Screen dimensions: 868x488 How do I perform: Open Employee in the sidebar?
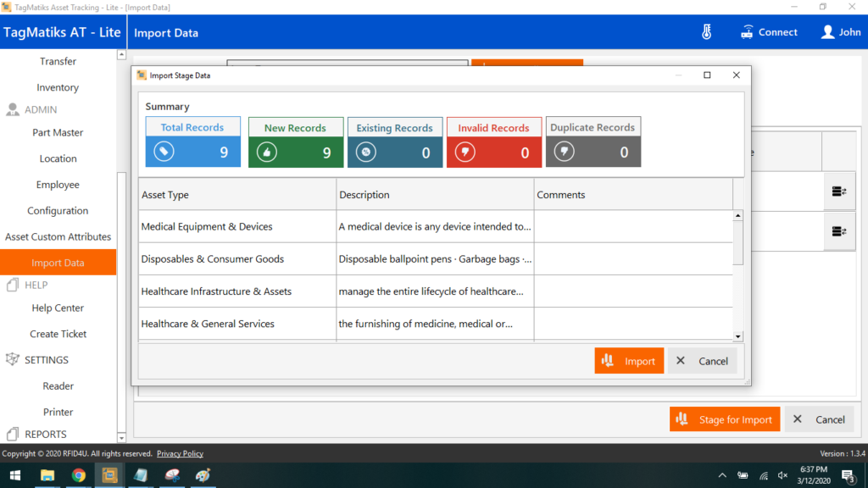point(58,185)
